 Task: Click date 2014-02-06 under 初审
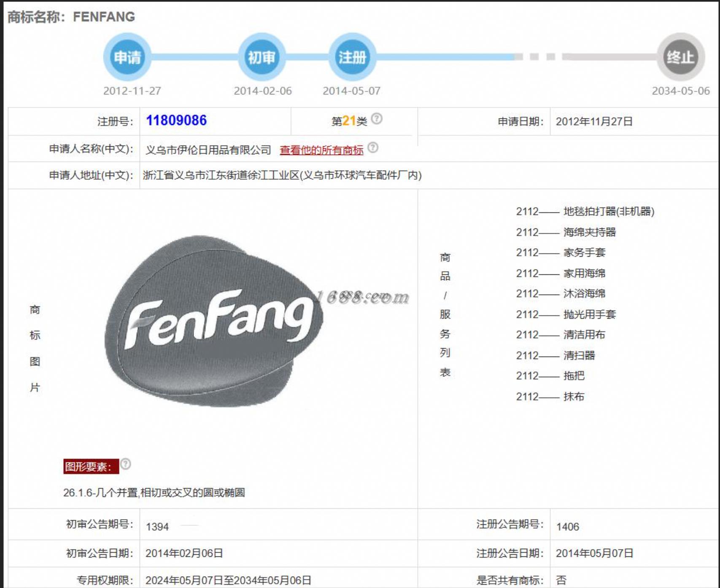tap(263, 91)
